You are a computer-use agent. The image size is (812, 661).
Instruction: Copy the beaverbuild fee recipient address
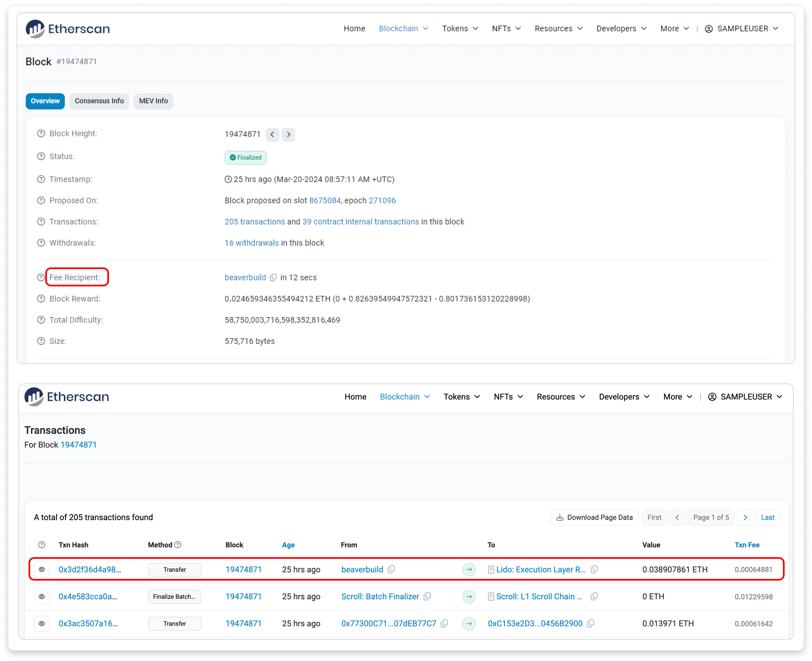click(273, 277)
